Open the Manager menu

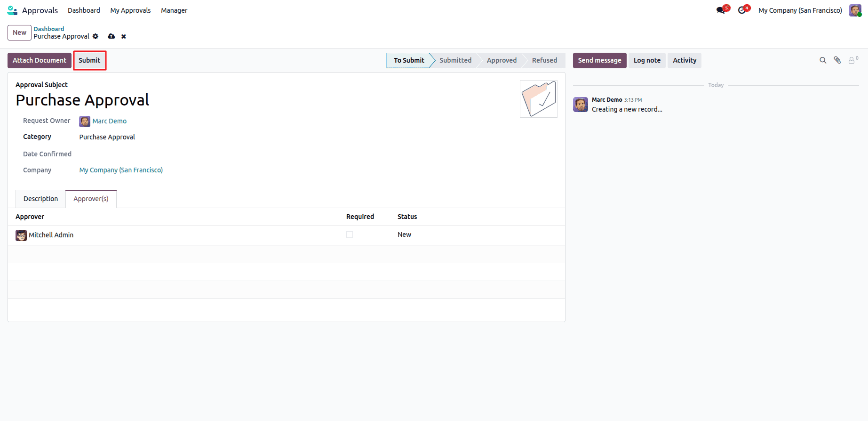(x=174, y=10)
